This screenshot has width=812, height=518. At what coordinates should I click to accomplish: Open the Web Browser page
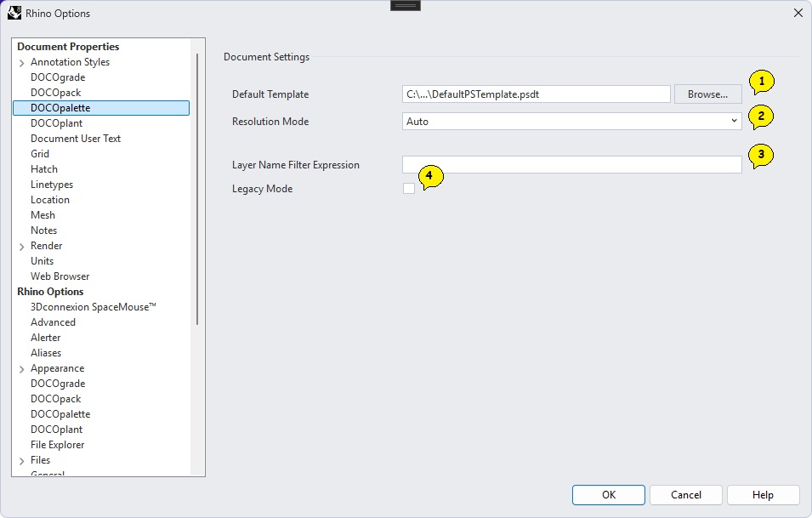coord(60,276)
